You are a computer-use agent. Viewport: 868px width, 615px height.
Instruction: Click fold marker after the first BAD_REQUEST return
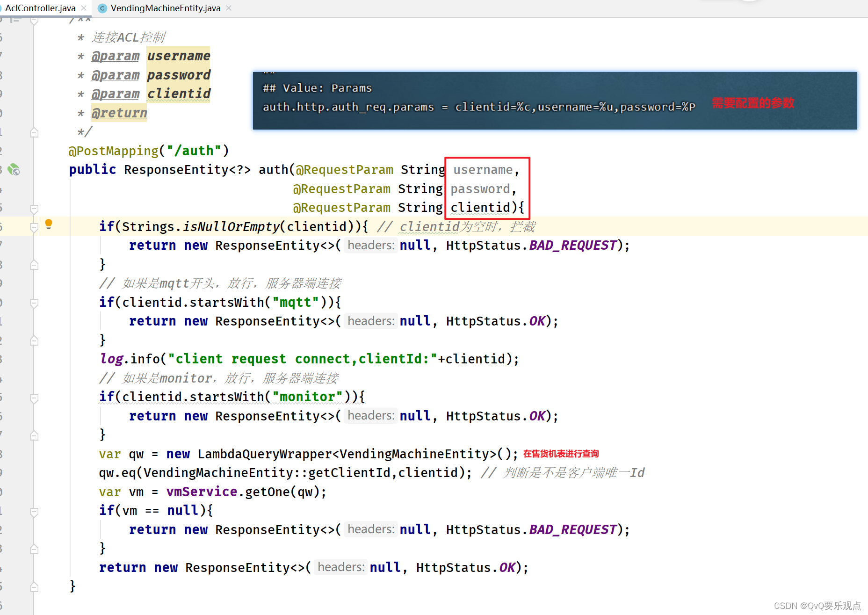[x=34, y=265]
